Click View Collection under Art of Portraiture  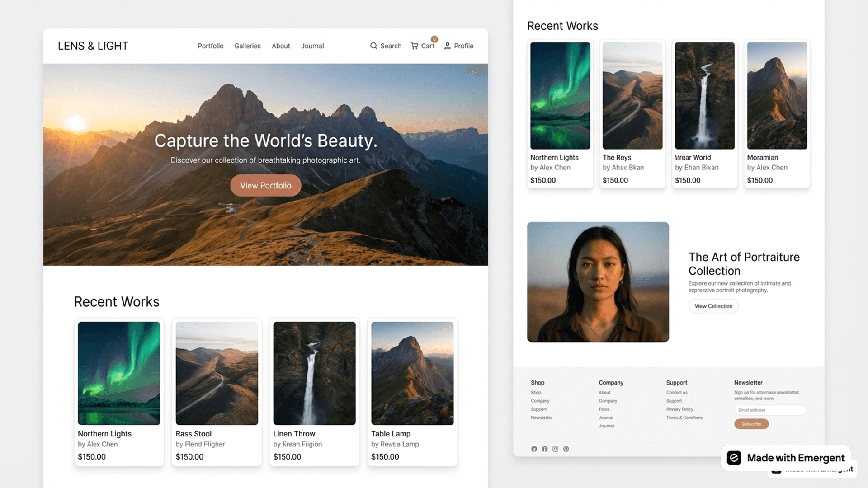(713, 306)
